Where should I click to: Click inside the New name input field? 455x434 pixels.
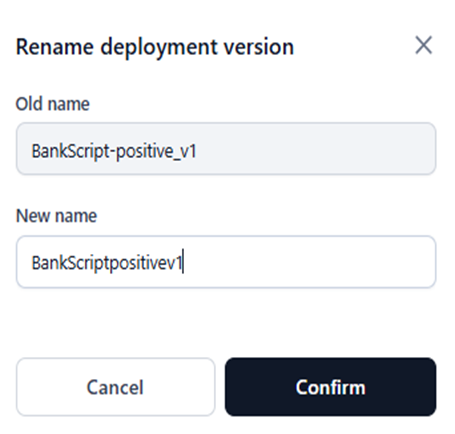[226, 262]
